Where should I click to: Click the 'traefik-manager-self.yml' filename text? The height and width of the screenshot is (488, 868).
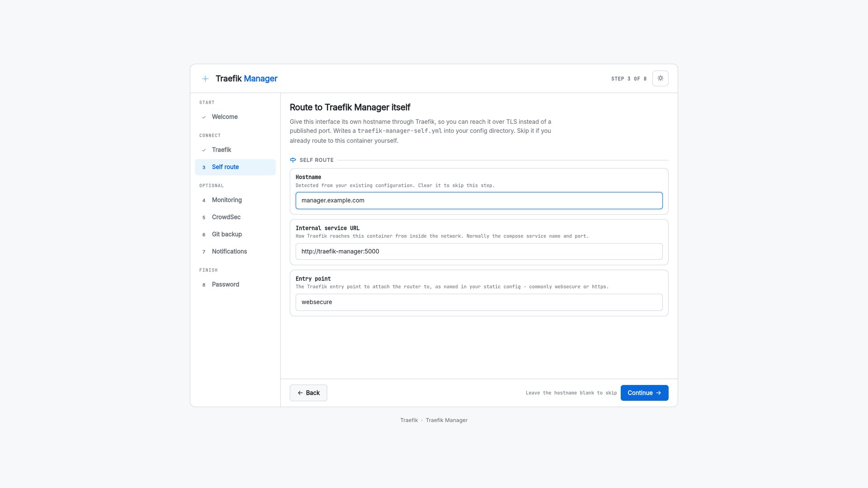pyautogui.click(x=400, y=131)
